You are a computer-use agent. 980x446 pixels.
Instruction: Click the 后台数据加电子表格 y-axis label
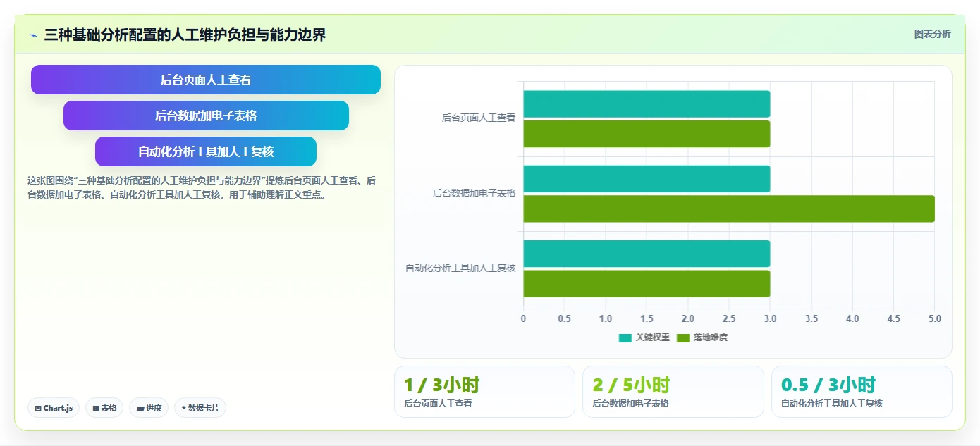tap(474, 193)
